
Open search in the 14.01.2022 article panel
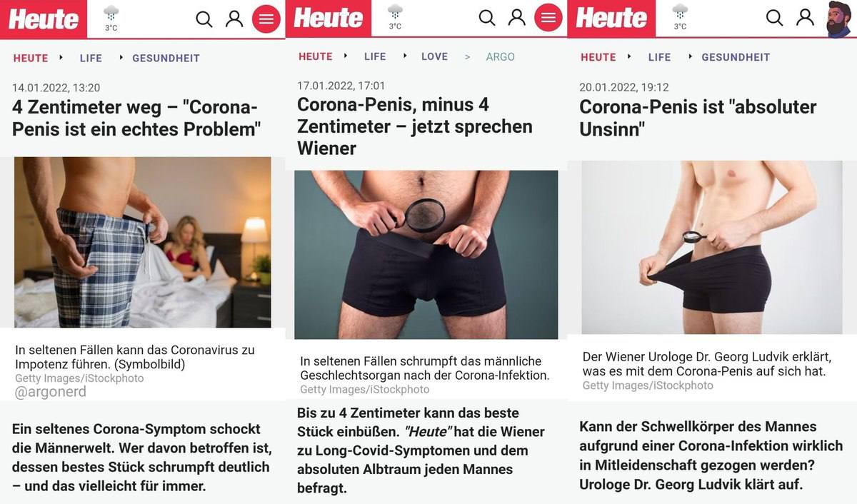[204, 19]
